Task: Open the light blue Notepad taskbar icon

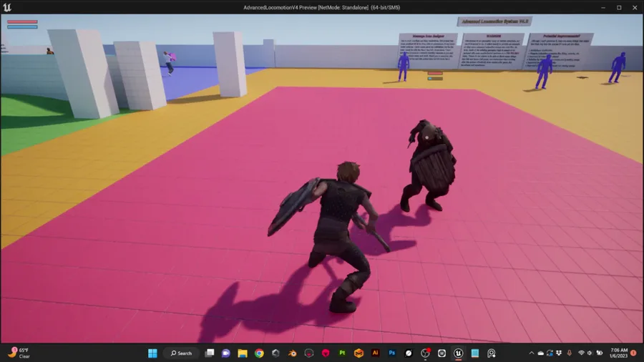Action: point(475,353)
